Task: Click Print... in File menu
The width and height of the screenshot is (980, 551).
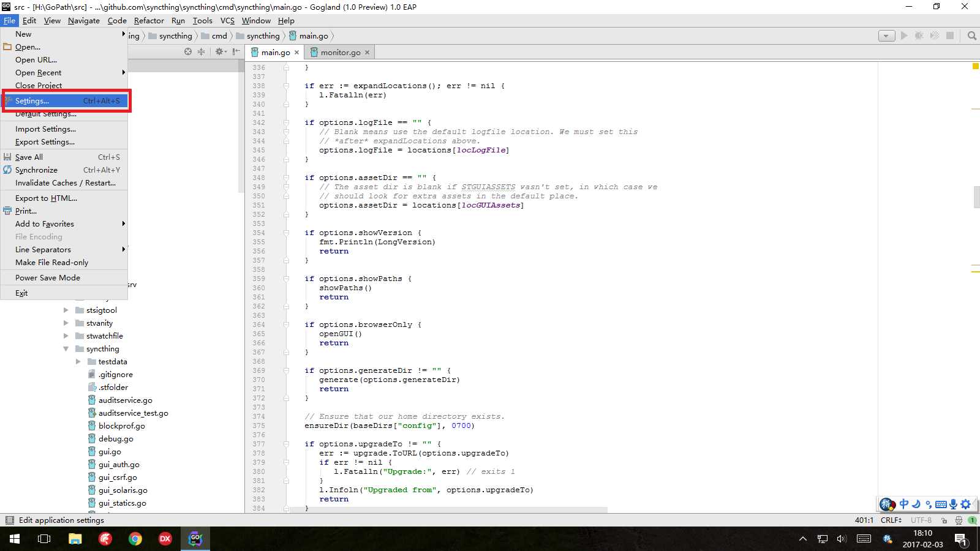Action: (x=64, y=211)
